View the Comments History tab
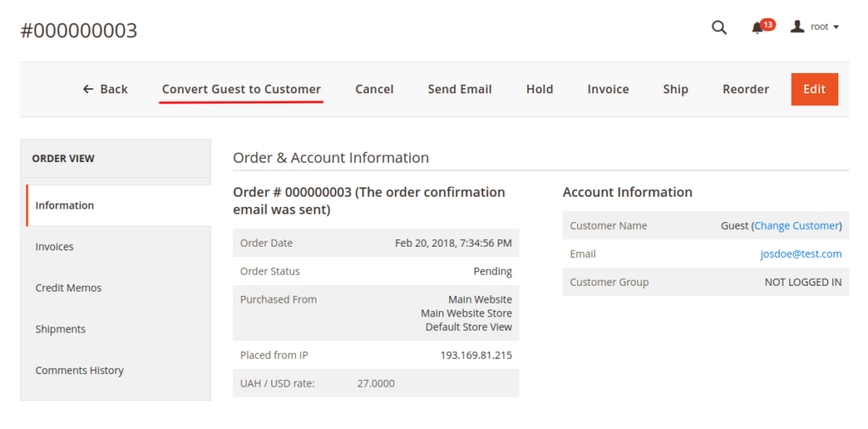 click(80, 370)
